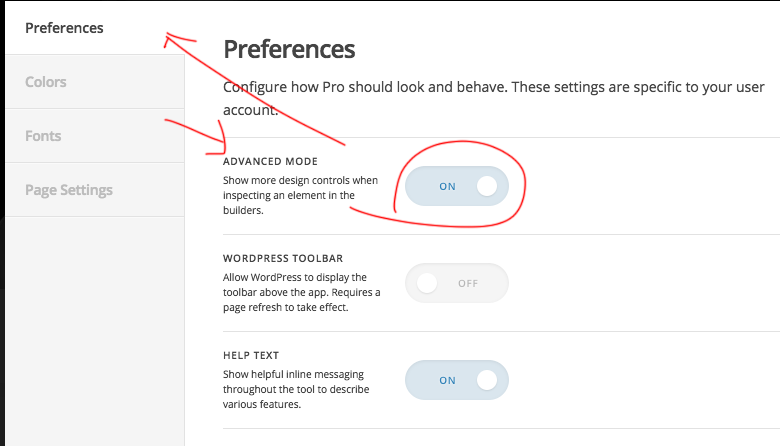780x446 pixels.
Task: Click the 'Configure how Pro should look' intro text
Action: click(493, 98)
